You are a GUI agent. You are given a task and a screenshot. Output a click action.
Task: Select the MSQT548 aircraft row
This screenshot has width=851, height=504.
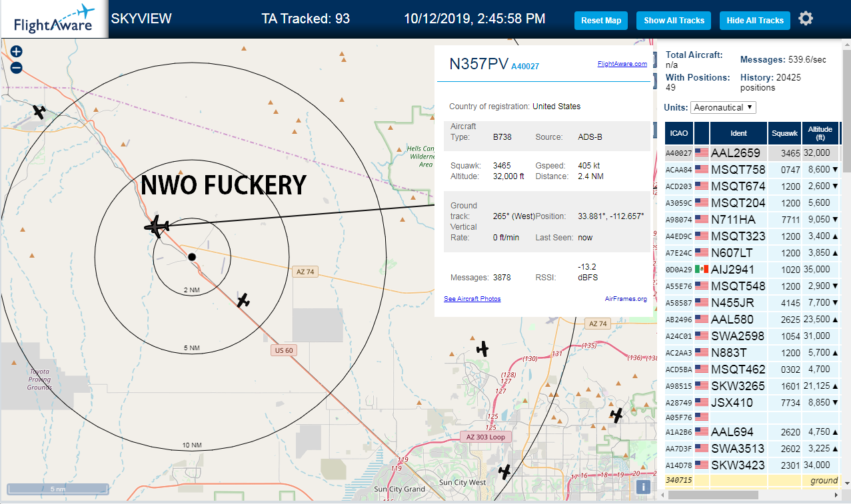pos(752,286)
